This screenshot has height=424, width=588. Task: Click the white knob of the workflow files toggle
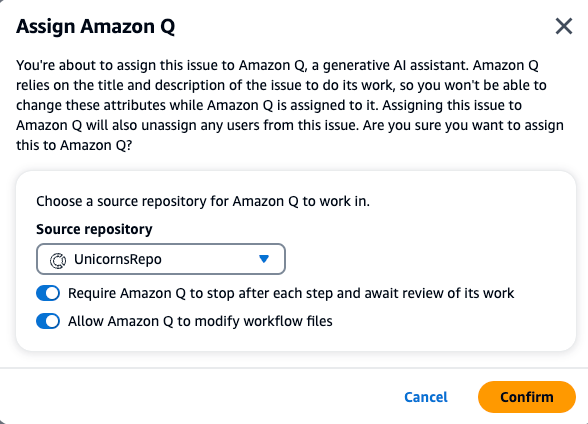pos(52,321)
